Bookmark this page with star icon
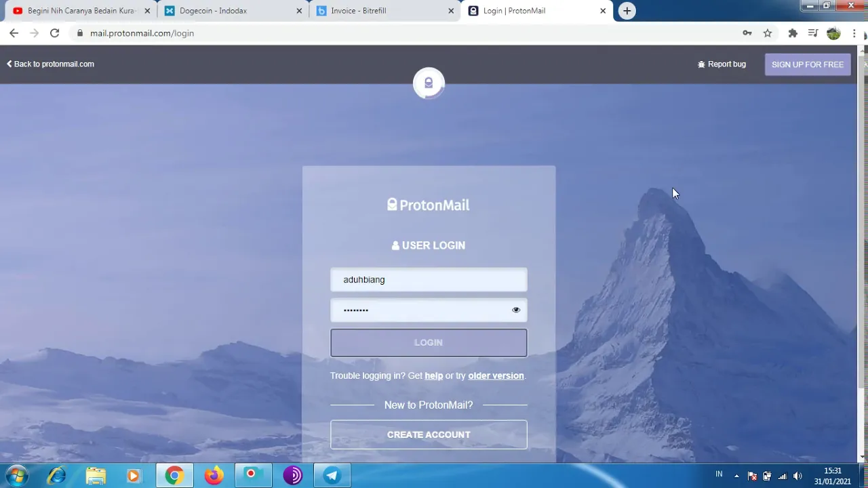Viewport: 868px width, 488px height. pyautogui.click(x=768, y=33)
